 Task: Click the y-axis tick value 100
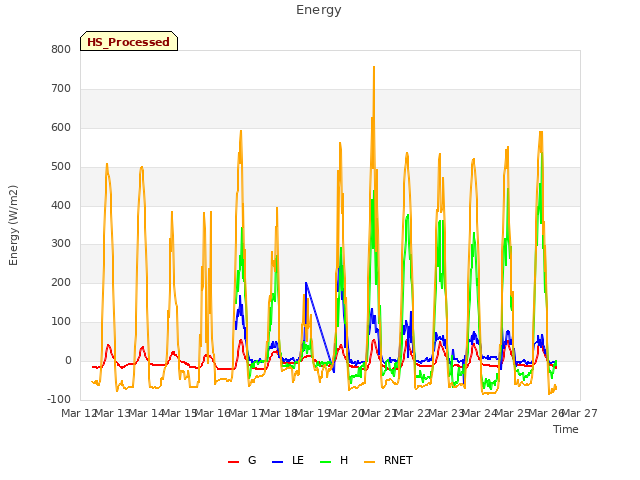(61, 321)
